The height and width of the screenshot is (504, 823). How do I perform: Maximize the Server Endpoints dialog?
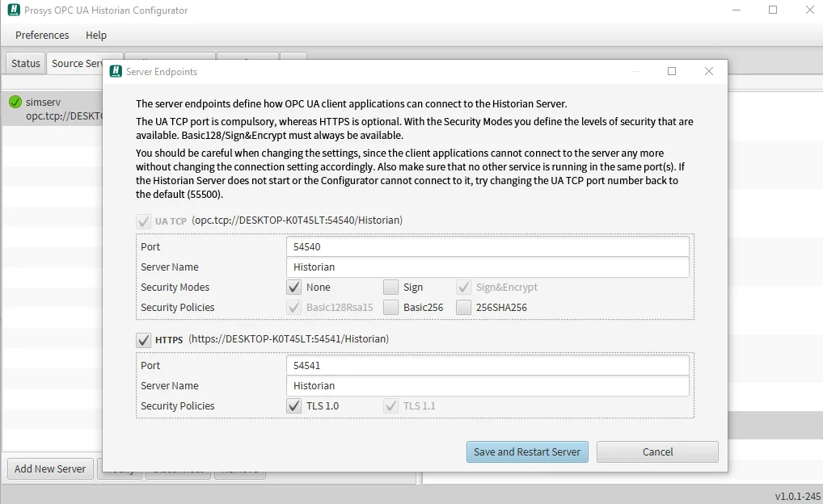coord(672,71)
